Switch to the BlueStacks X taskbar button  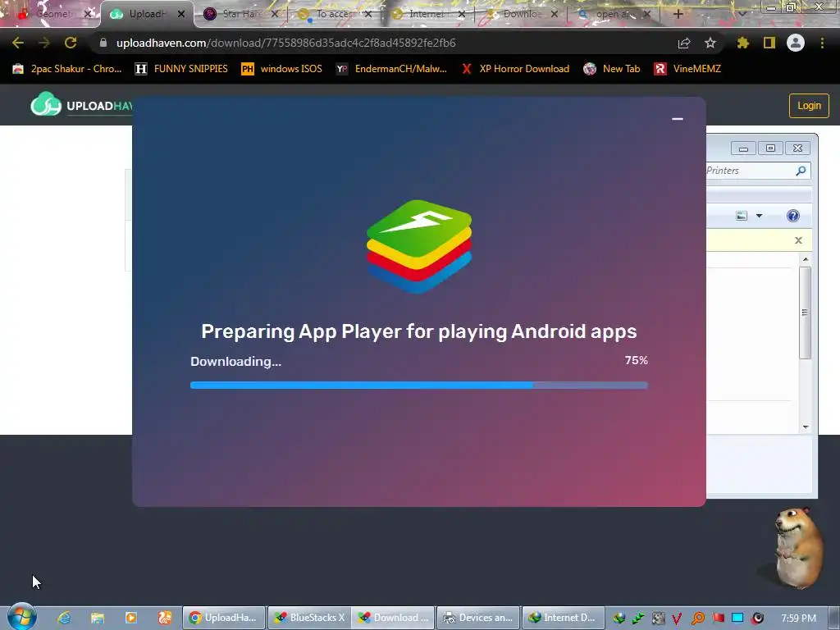point(309,618)
